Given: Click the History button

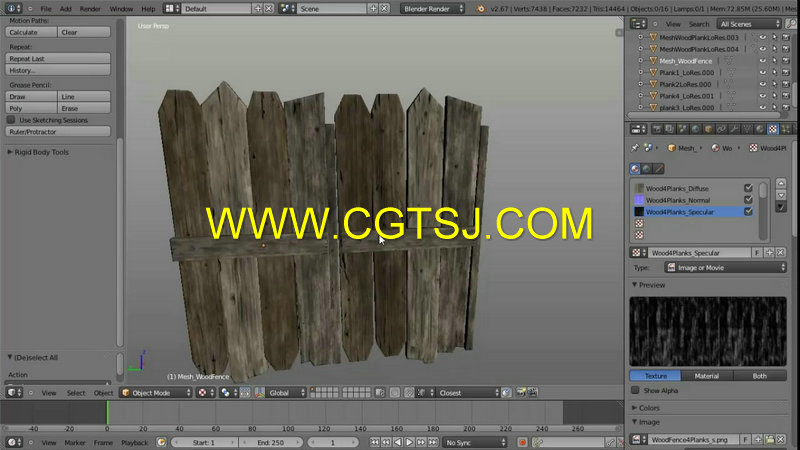Looking at the screenshot, I should [58, 70].
